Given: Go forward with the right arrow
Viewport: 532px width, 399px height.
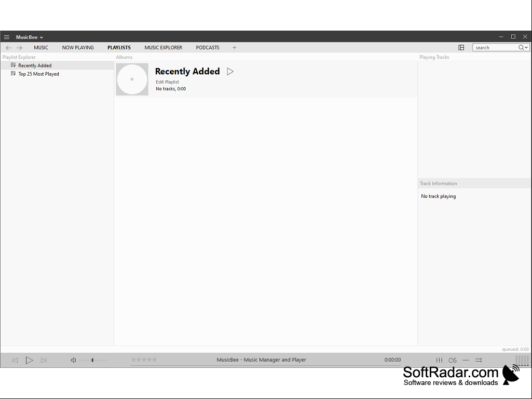Looking at the screenshot, I should 19,48.
